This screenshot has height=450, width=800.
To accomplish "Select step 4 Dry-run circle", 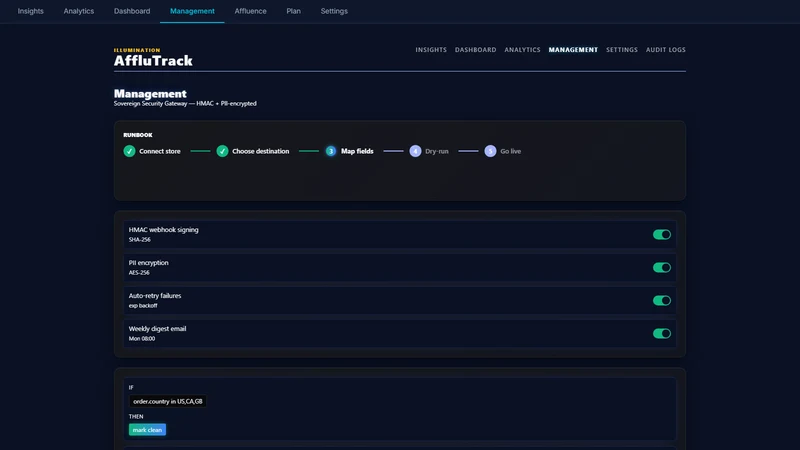I will pyautogui.click(x=415, y=151).
